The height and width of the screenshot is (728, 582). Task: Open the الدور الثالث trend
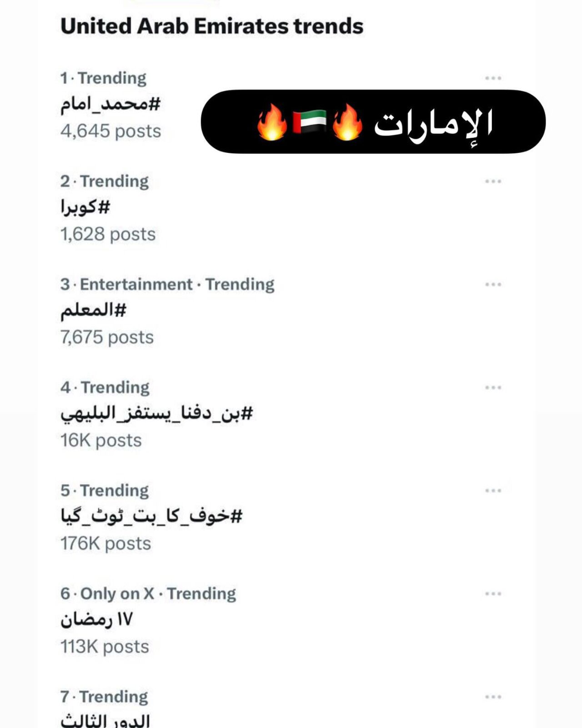[x=105, y=721]
